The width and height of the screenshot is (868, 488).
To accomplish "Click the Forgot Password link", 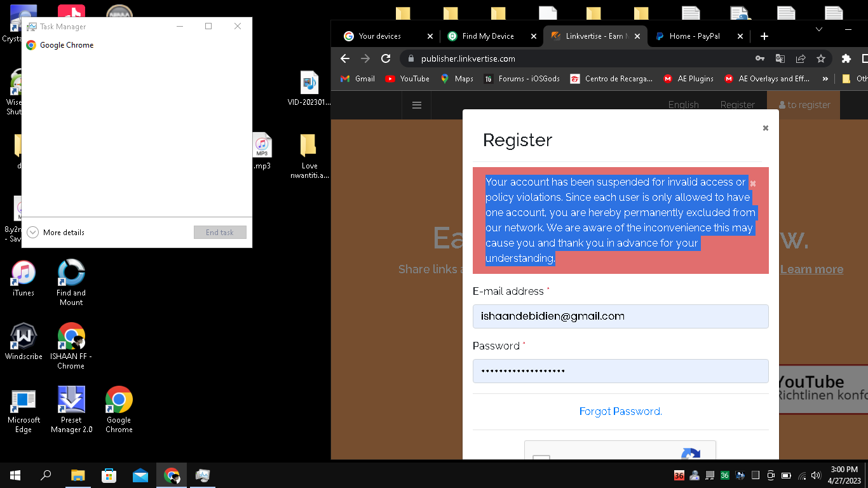I will (620, 411).
